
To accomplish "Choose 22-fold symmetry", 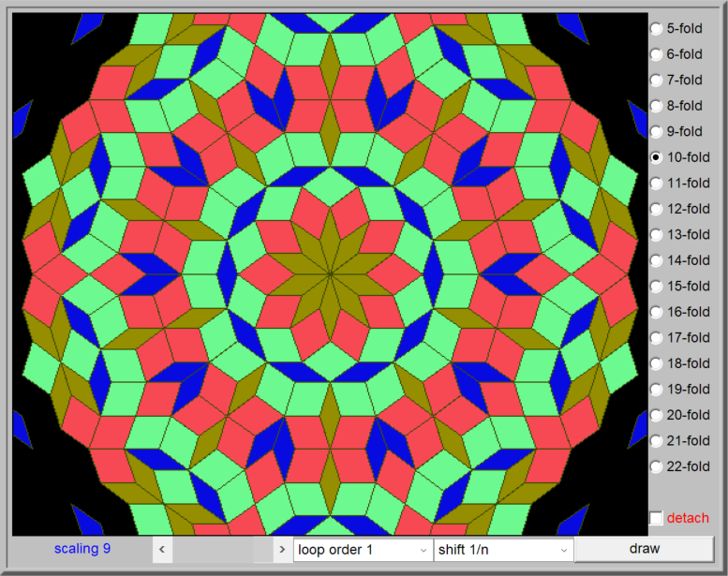I will coord(656,466).
